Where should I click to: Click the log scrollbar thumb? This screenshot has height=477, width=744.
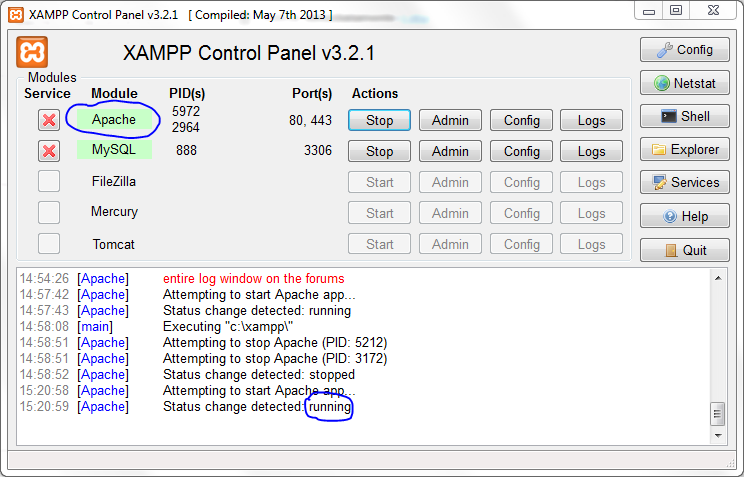click(x=717, y=414)
